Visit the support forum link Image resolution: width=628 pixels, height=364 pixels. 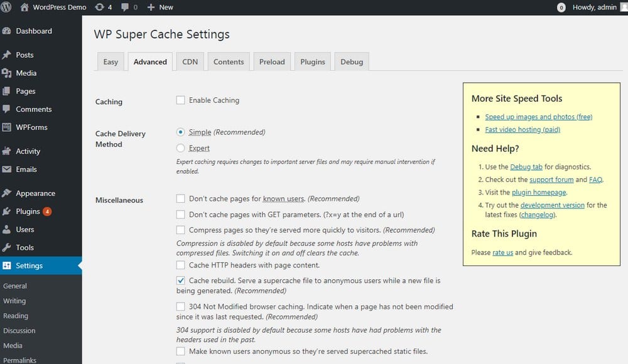[x=551, y=179]
